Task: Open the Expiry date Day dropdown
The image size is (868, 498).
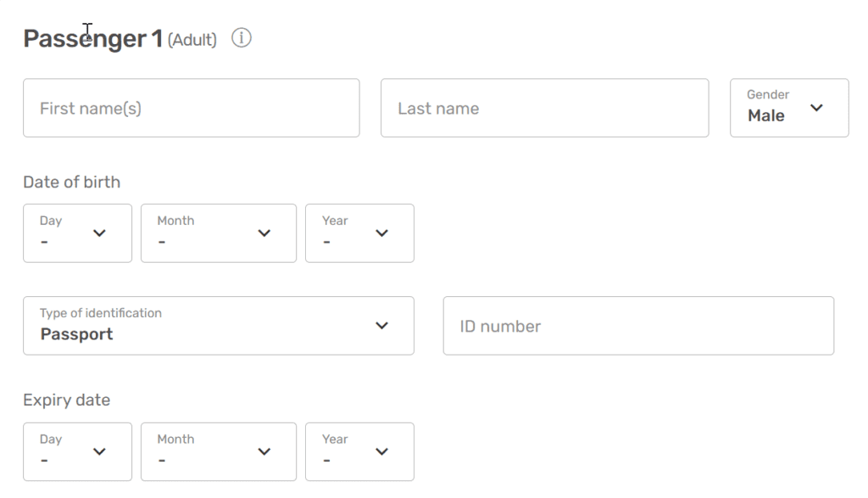Action: point(77,452)
